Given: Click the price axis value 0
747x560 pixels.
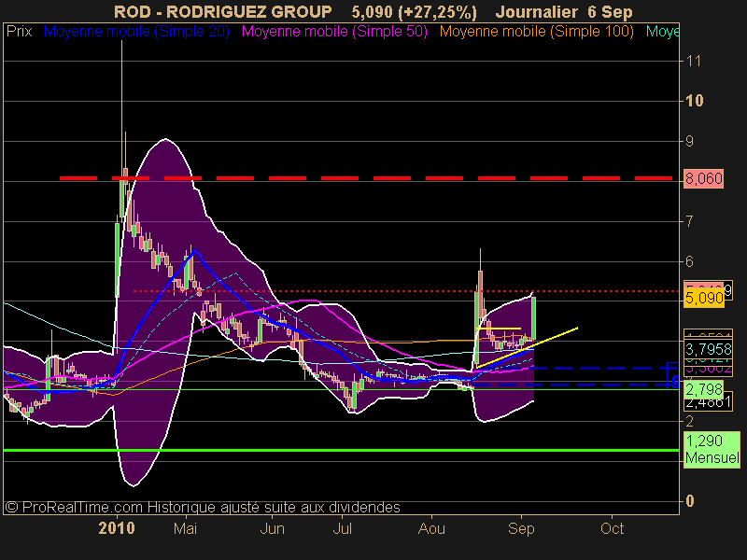Looking at the screenshot, I should [689, 501].
